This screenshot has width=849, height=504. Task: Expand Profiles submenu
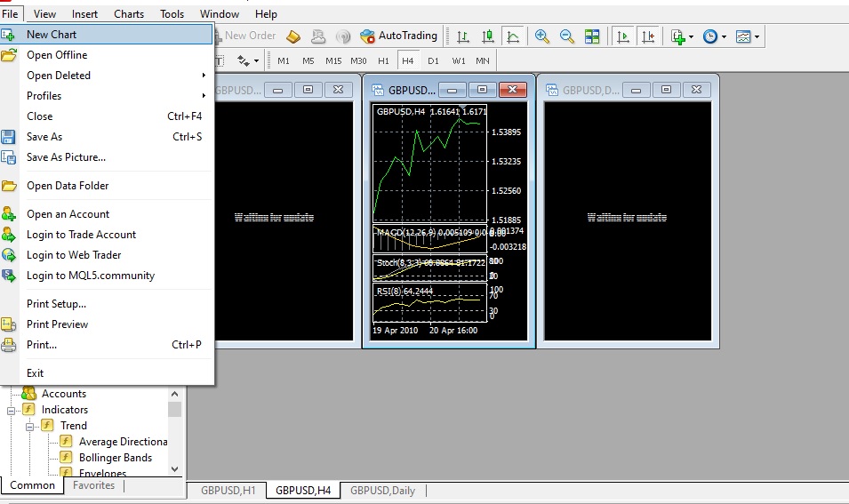pos(106,96)
